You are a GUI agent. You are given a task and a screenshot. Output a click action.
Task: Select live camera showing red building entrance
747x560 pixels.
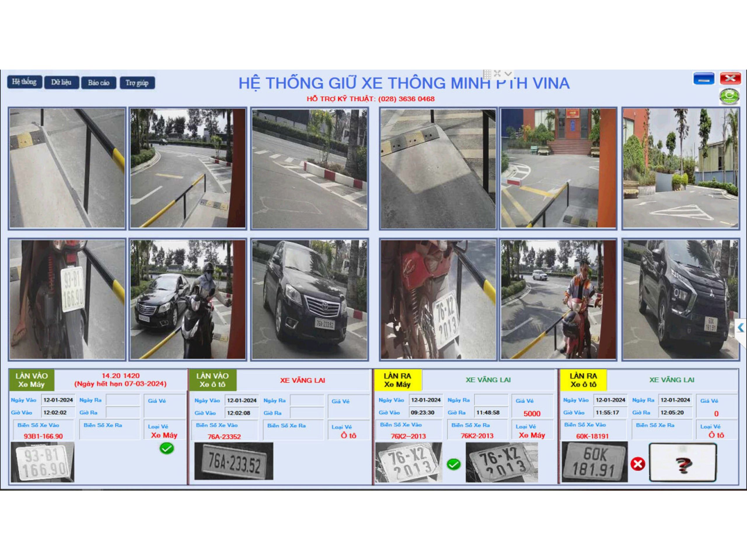click(558, 169)
